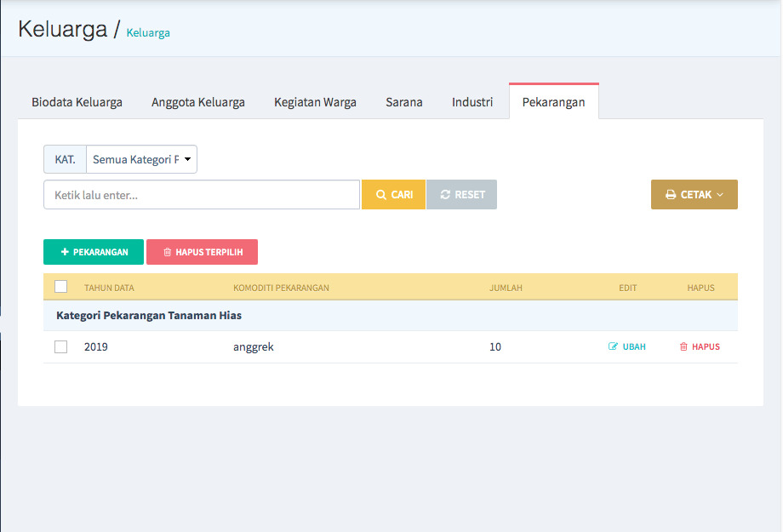
Task: Click the Tahun Data column header
Action: pyautogui.click(x=109, y=288)
